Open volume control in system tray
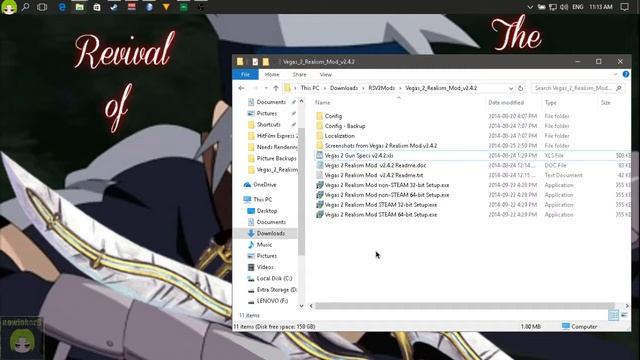Viewport: 640px width, 360px height. [564, 7]
